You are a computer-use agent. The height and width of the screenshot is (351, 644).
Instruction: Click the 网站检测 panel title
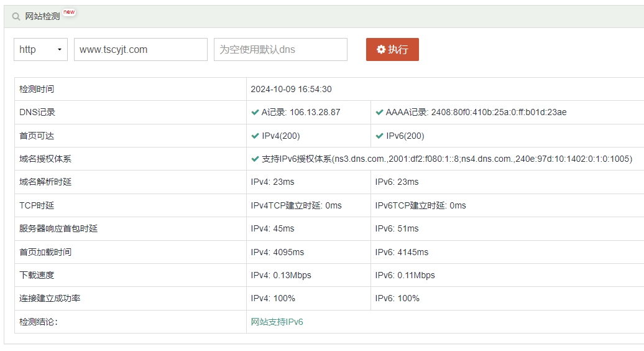pyautogui.click(x=42, y=17)
